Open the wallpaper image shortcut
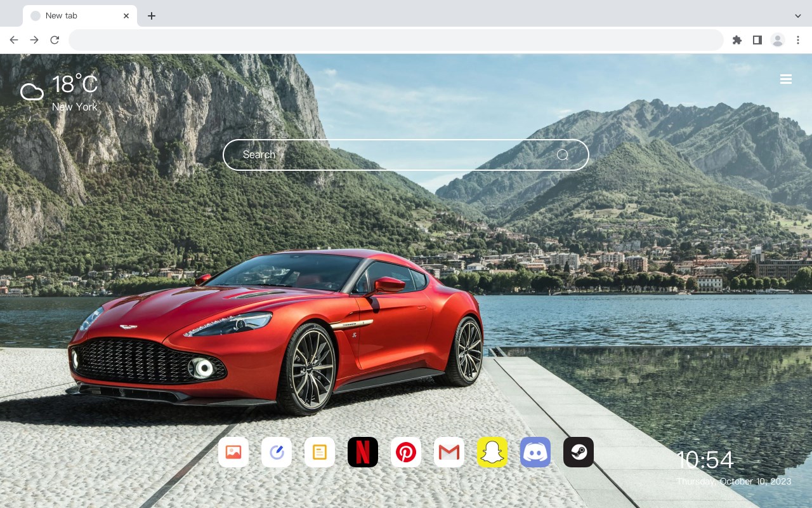The width and height of the screenshot is (812, 508). click(233, 452)
